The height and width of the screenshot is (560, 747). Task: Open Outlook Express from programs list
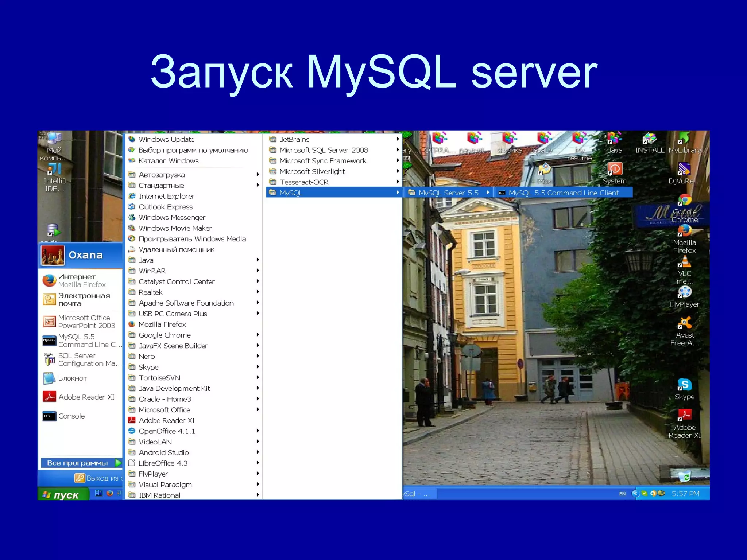click(x=194, y=207)
